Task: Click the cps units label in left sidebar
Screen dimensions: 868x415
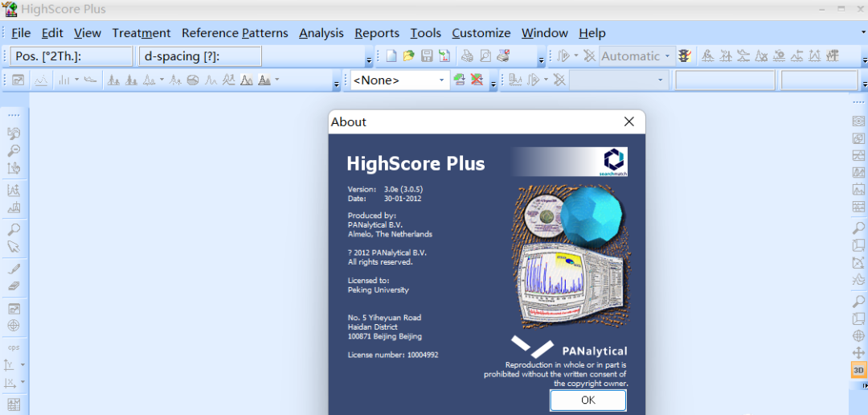Action: pyautogui.click(x=14, y=347)
